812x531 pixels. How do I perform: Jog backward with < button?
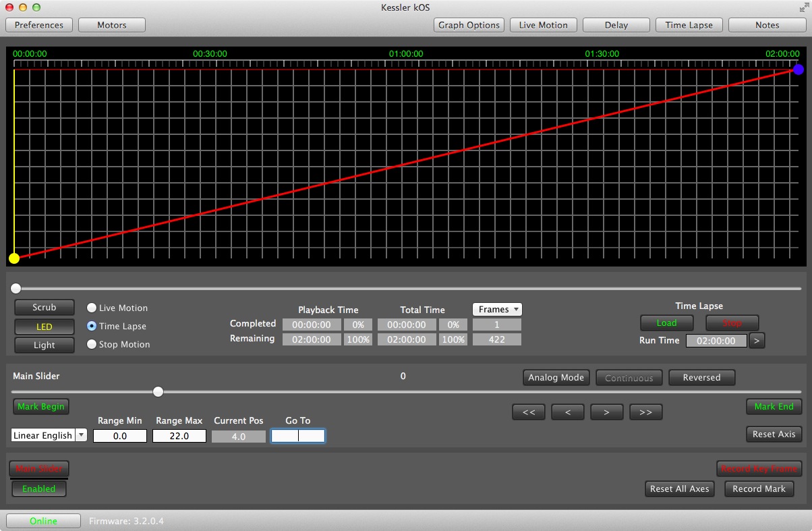pyautogui.click(x=568, y=412)
